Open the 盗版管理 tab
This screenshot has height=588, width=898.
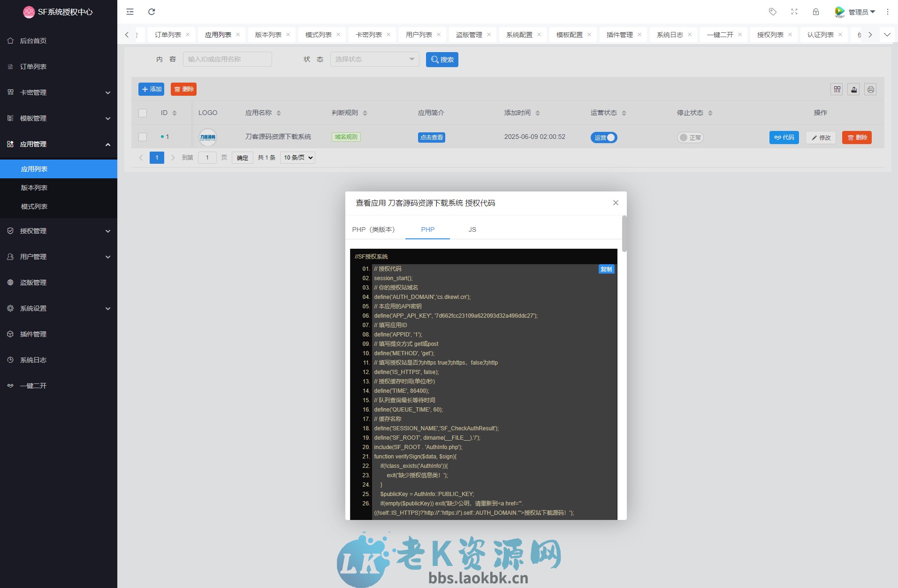pyautogui.click(x=469, y=34)
